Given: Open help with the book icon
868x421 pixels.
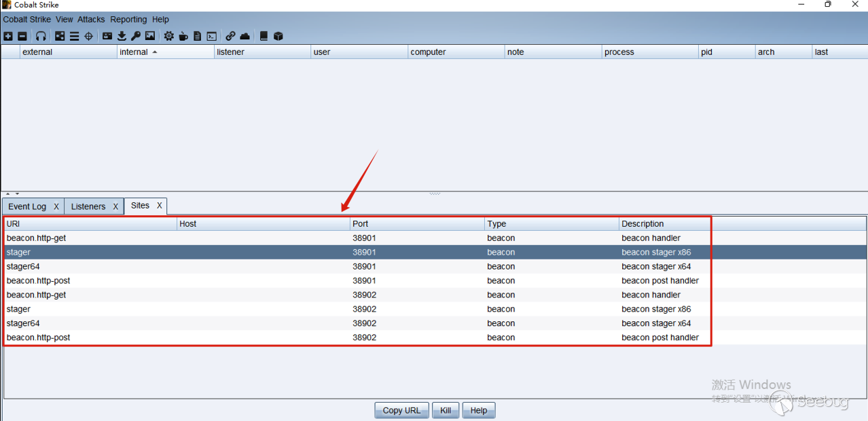Looking at the screenshot, I should click(x=264, y=36).
